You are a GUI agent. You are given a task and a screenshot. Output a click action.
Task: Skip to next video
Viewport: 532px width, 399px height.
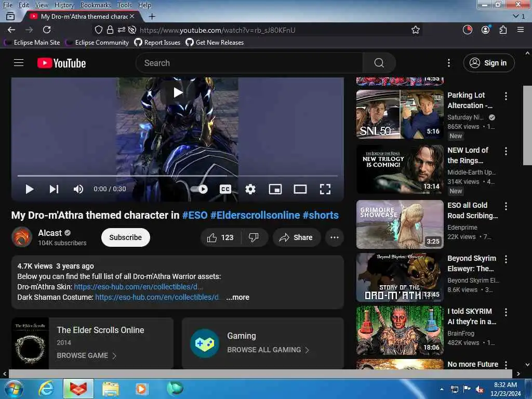[x=54, y=189]
